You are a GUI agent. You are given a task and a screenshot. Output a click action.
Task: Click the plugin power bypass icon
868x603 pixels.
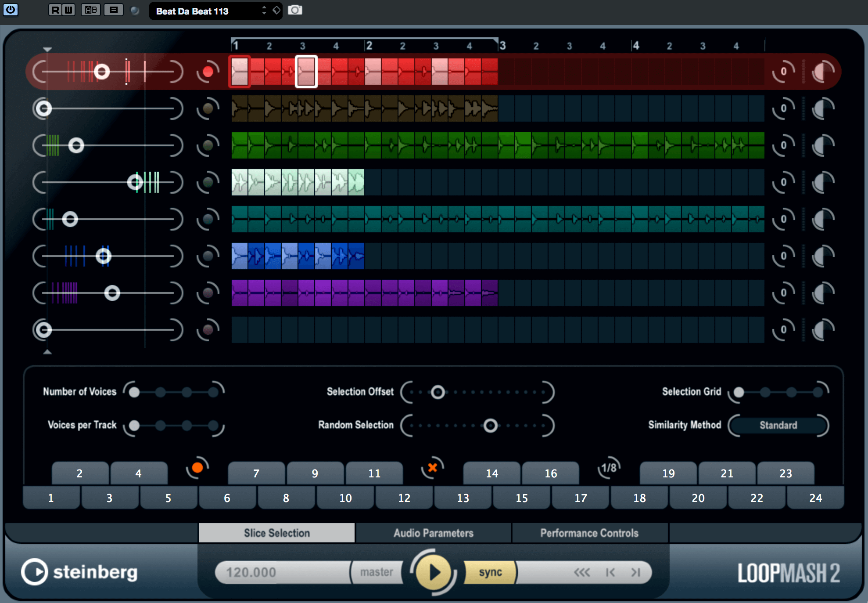coord(11,10)
